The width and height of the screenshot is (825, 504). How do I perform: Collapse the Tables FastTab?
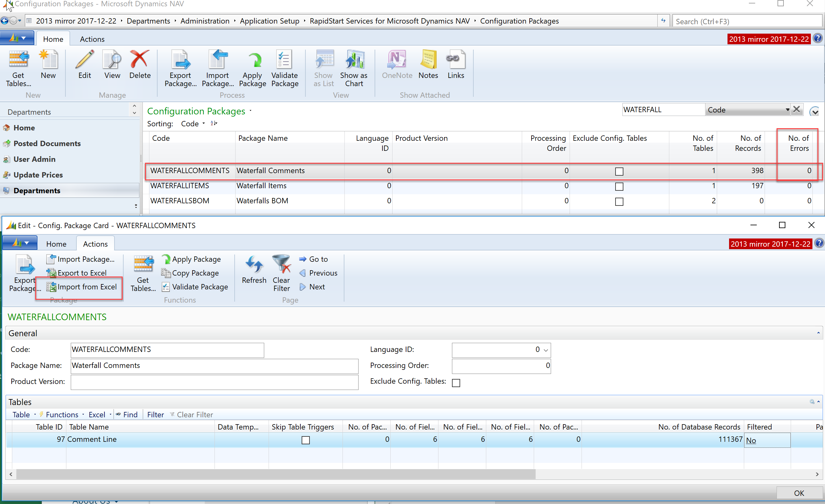pyautogui.click(x=818, y=402)
